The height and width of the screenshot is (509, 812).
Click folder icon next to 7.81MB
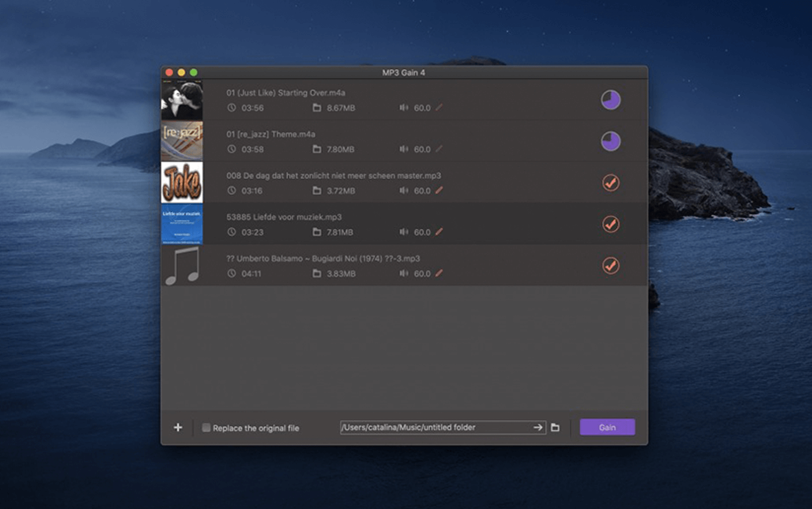pyautogui.click(x=317, y=232)
